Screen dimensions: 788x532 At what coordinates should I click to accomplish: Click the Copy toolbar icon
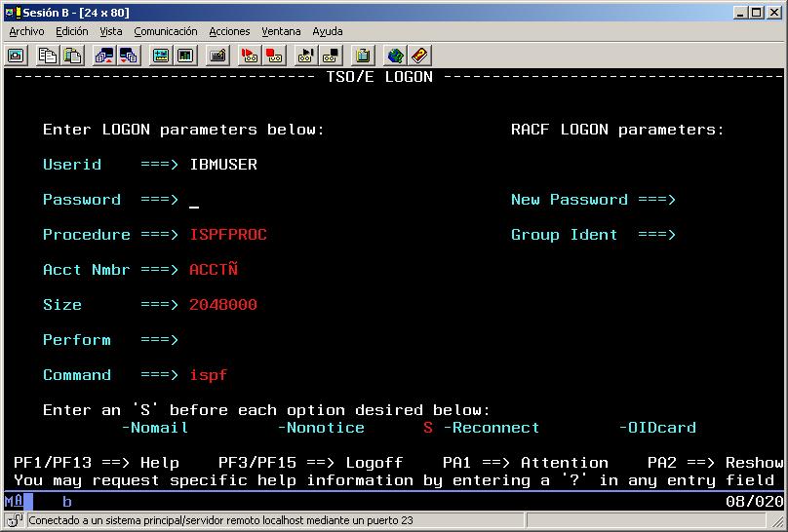point(48,56)
